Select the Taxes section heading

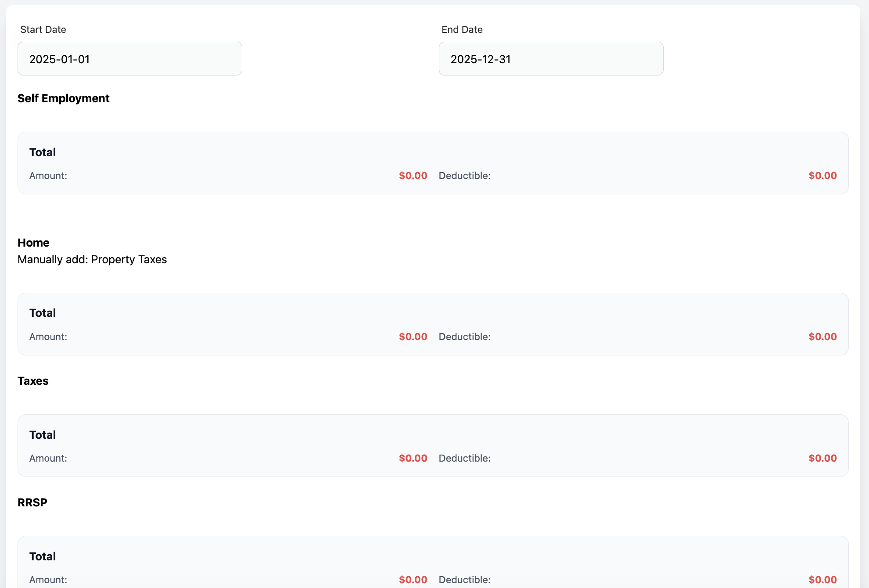tap(33, 381)
